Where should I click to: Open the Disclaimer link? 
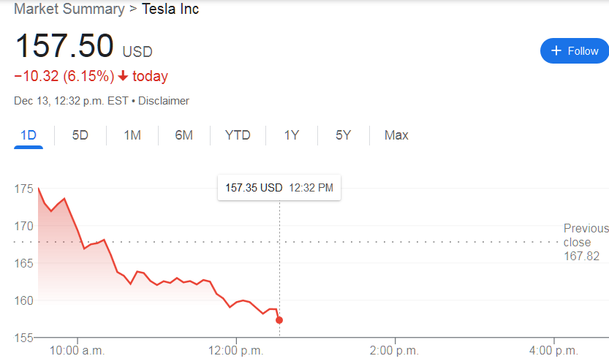click(x=164, y=101)
